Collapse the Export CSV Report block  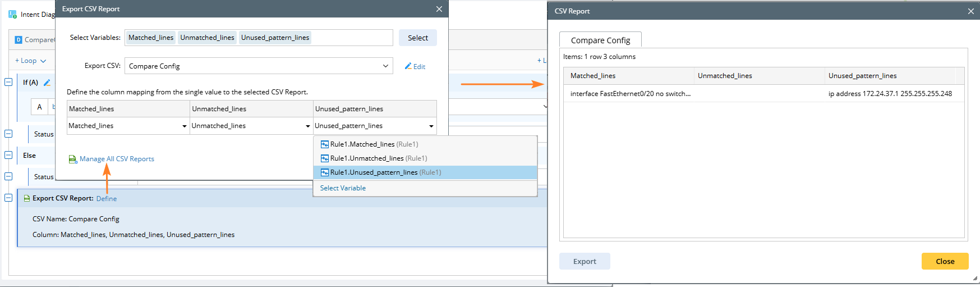(8, 198)
